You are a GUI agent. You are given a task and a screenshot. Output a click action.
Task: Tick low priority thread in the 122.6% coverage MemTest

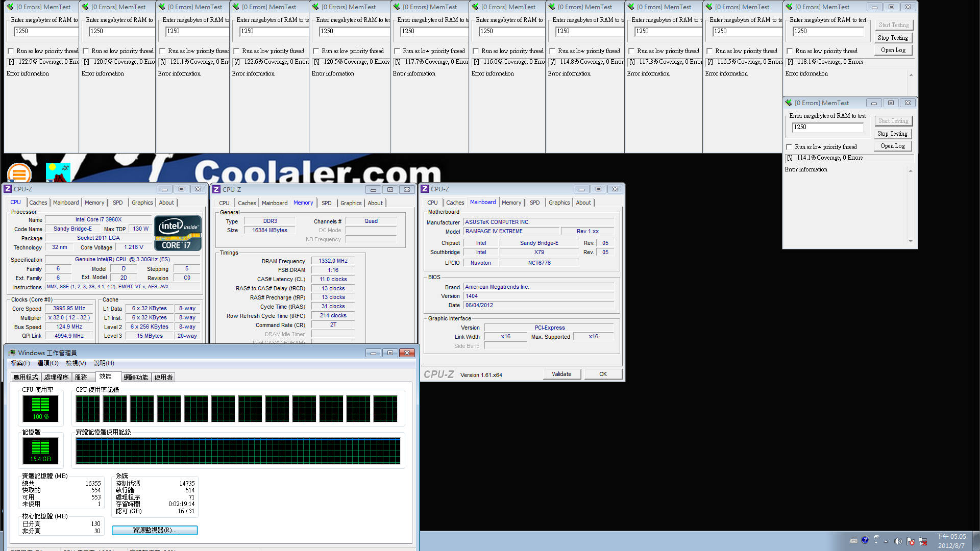236,52
